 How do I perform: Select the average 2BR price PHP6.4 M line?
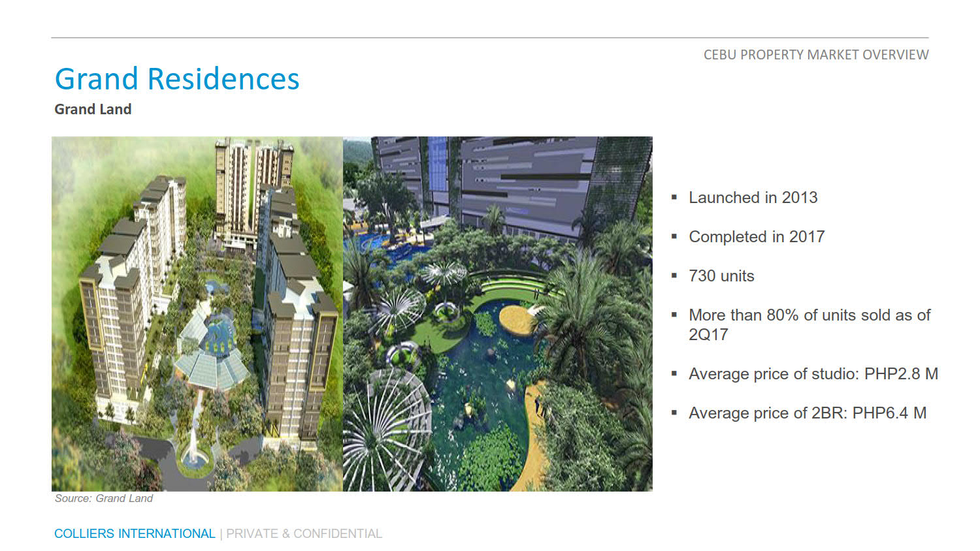807,413
